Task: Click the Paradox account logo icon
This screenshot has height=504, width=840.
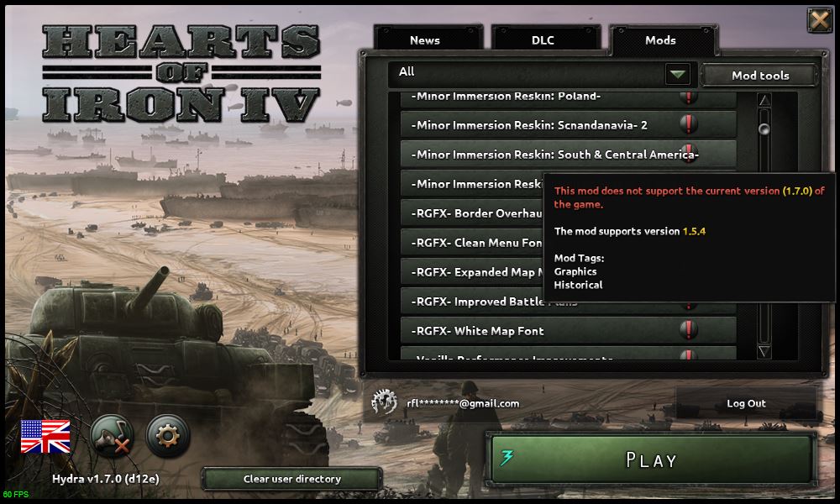Action: coord(384,402)
